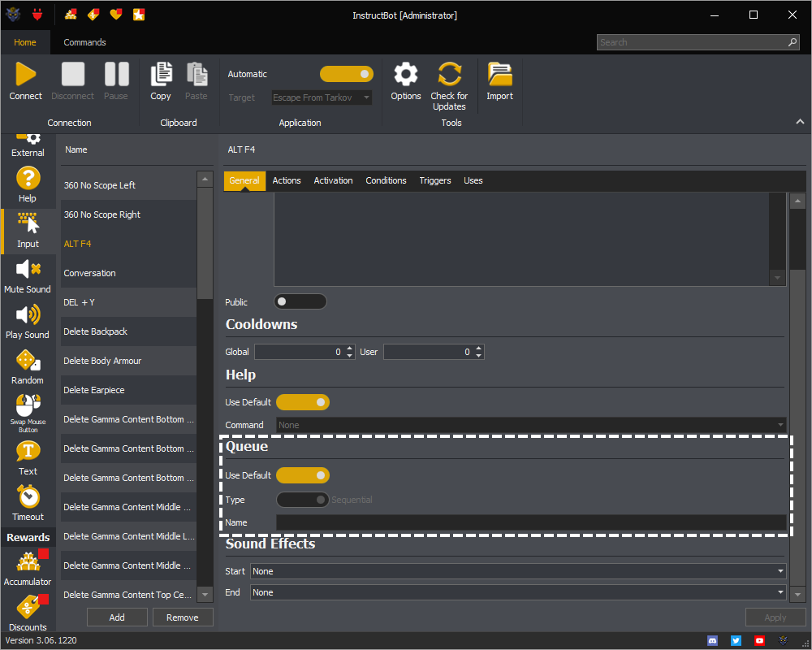Image resolution: width=812 pixels, height=650 pixels.
Task: Toggle Queue Use Default switch
Action: (x=303, y=475)
